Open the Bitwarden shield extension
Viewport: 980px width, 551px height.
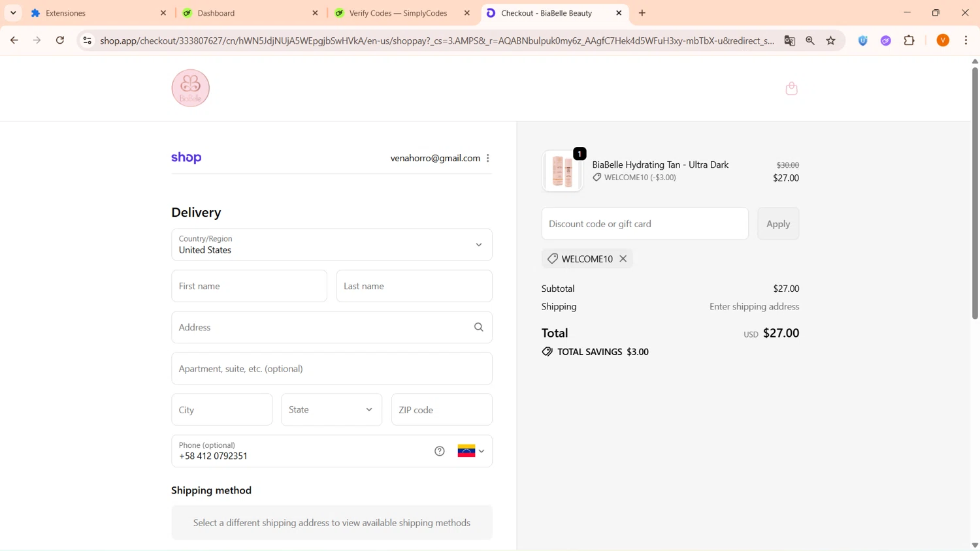pos(863,40)
